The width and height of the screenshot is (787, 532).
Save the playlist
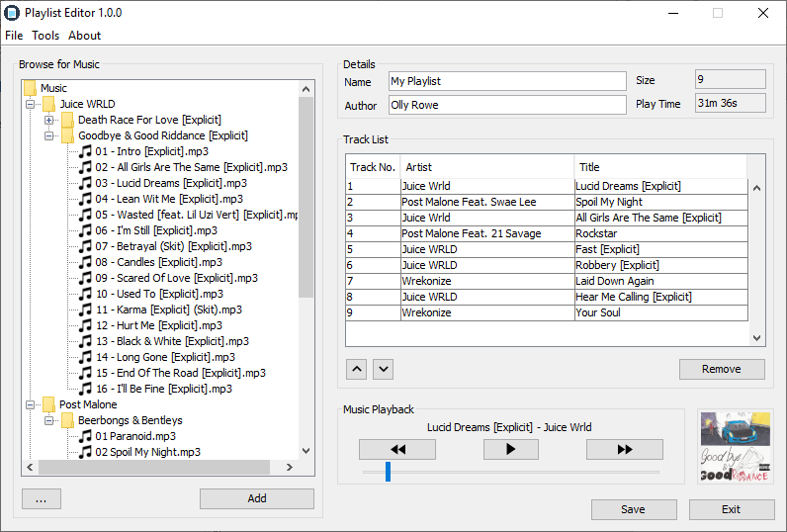(x=634, y=510)
